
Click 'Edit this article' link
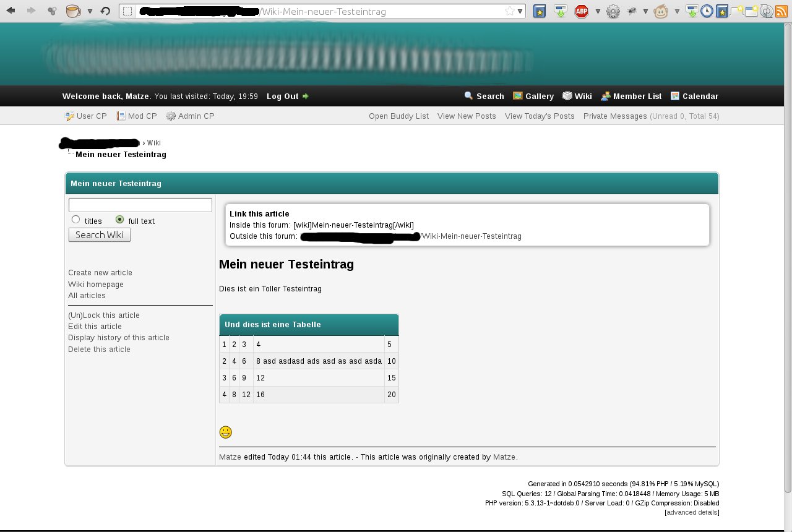point(95,327)
